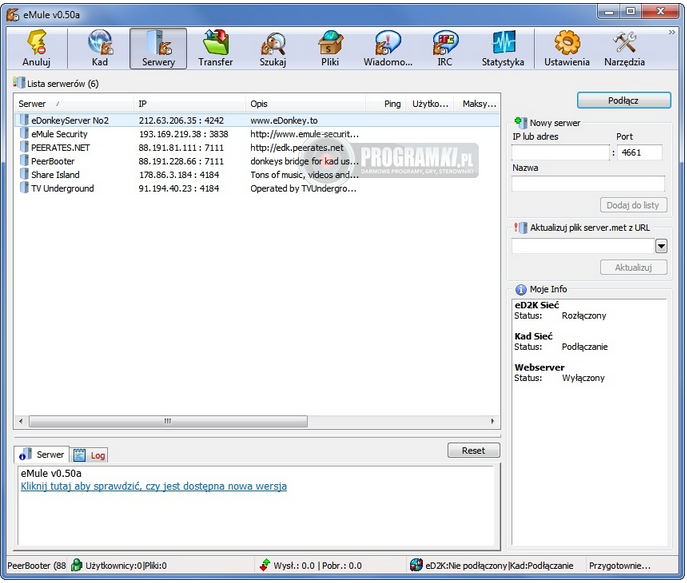
Task: Click the server.met URL input field
Action: point(583,246)
